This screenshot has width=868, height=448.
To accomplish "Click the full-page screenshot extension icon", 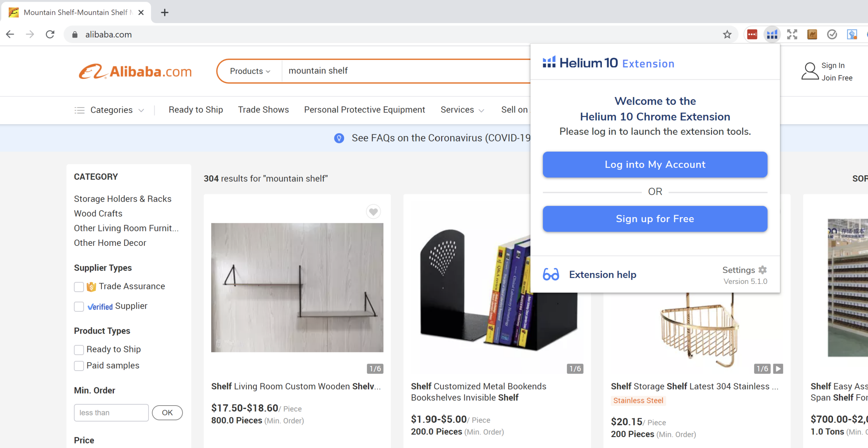I will [x=793, y=34].
